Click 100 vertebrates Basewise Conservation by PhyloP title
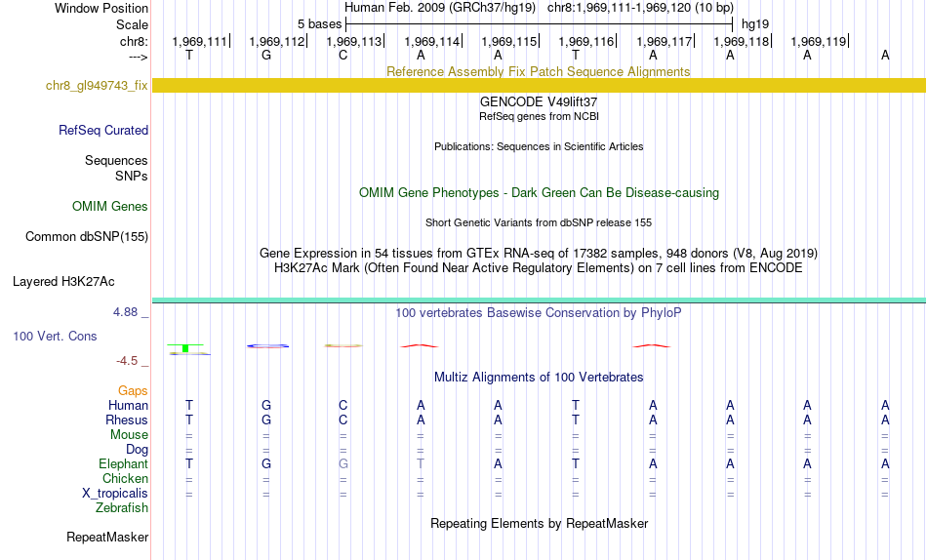This screenshot has width=927, height=560. 539,313
